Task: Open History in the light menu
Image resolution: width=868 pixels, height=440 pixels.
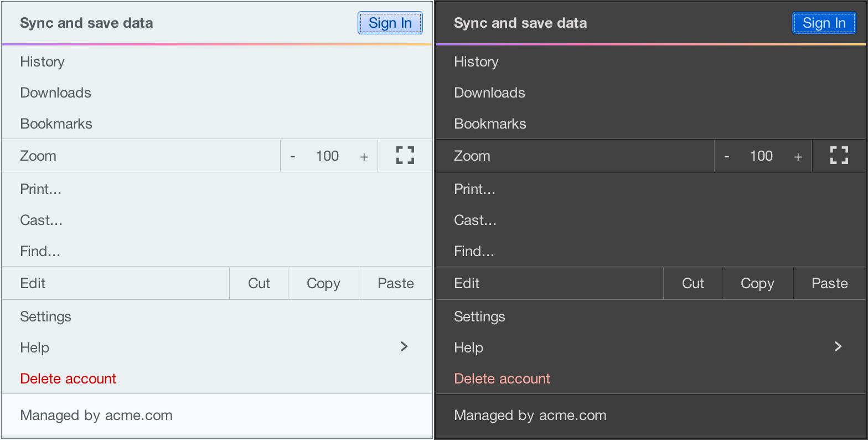Action: 43,62
